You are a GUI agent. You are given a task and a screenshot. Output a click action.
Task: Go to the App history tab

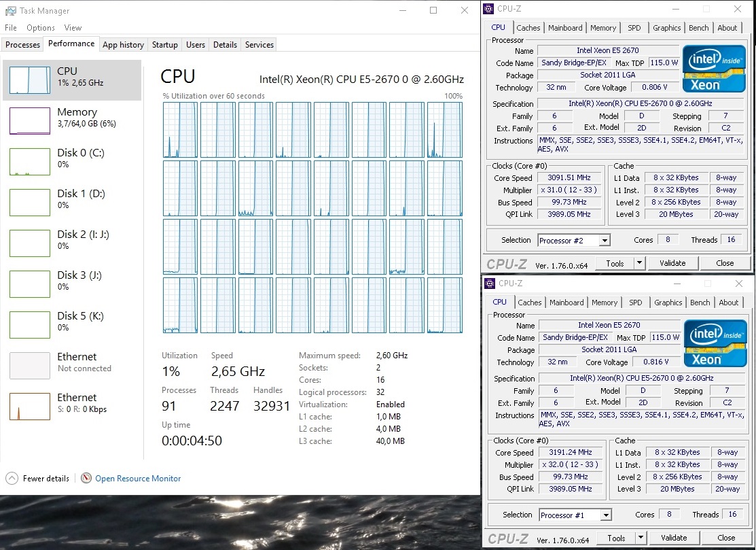(x=123, y=45)
